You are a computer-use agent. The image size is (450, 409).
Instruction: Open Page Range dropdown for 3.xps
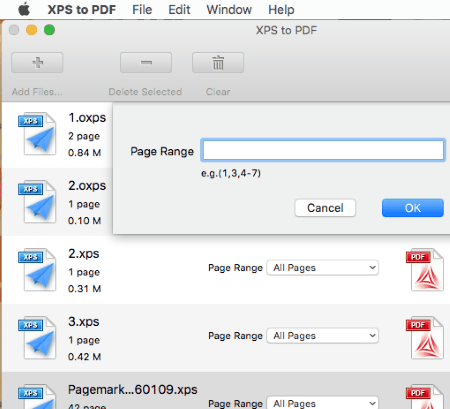[322, 336]
